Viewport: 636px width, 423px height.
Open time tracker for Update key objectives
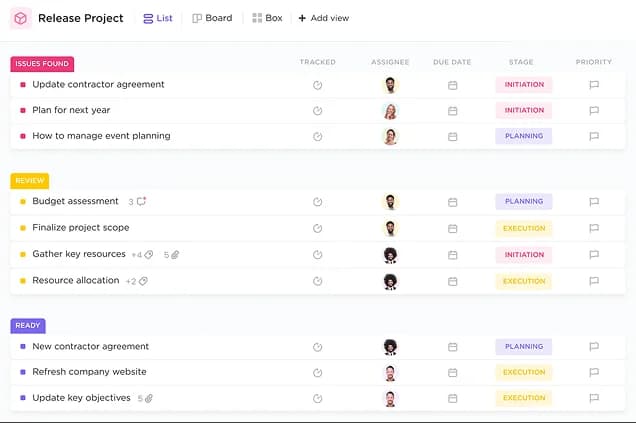[318, 399]
